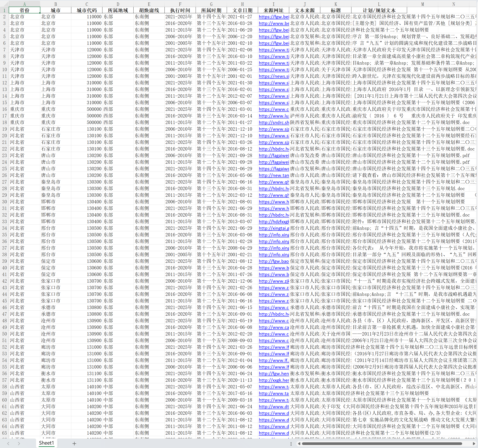Click previous sheet navigation arrow
This screenshot has width=478, height=448.
pyautogui.click(x=8, y=443)
